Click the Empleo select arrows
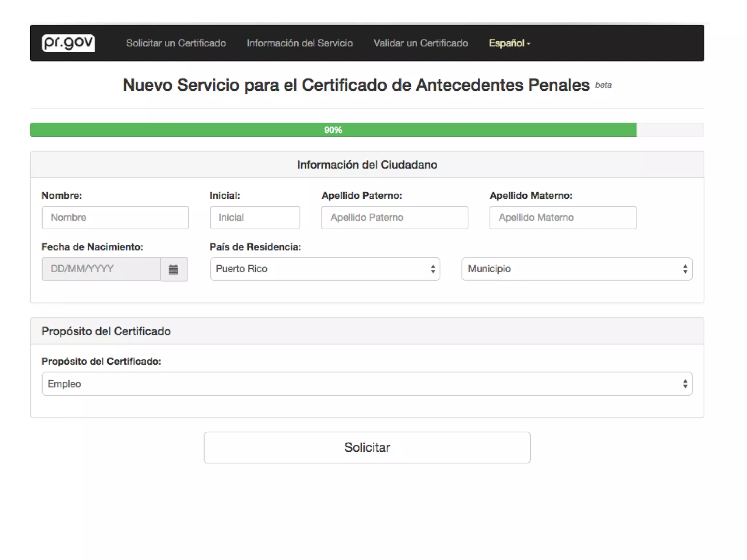 pyautogui.click(x=685, y=384)
